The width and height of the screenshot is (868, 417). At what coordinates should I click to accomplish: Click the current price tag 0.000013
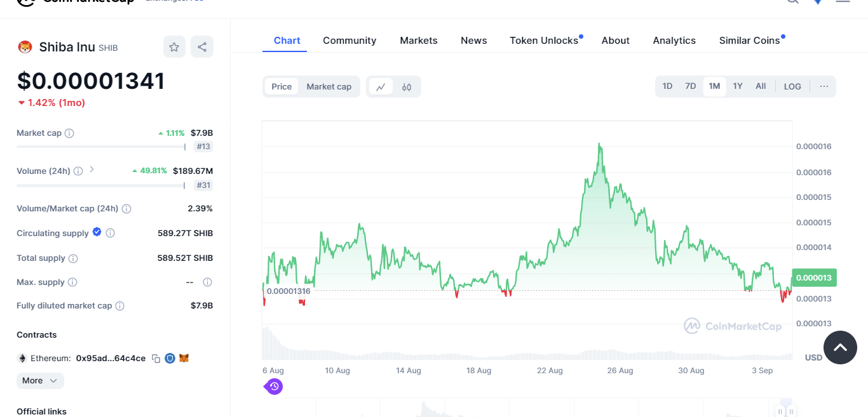814,277
